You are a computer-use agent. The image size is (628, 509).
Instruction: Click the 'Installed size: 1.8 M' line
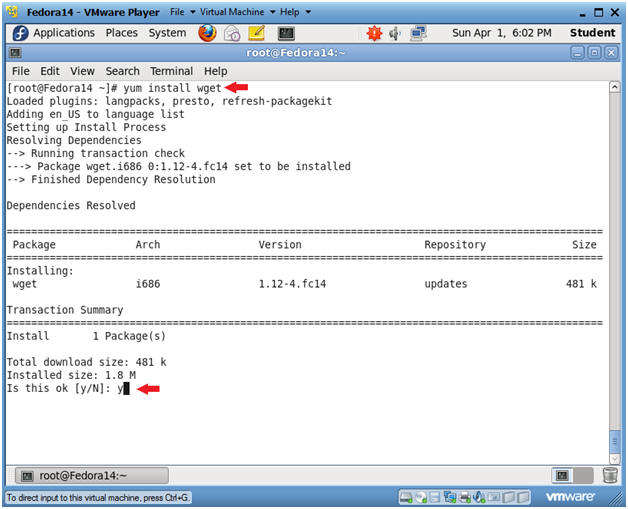pyautogui.click(x=71, y=375)
